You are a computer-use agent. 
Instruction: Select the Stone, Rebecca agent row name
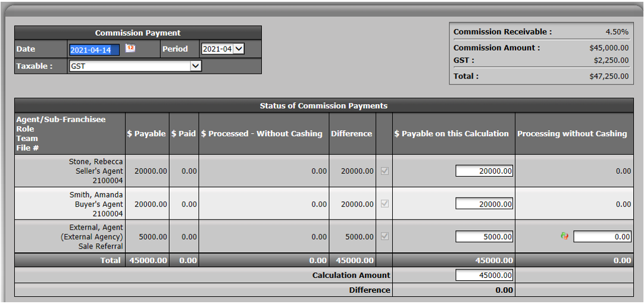point(96,162)
